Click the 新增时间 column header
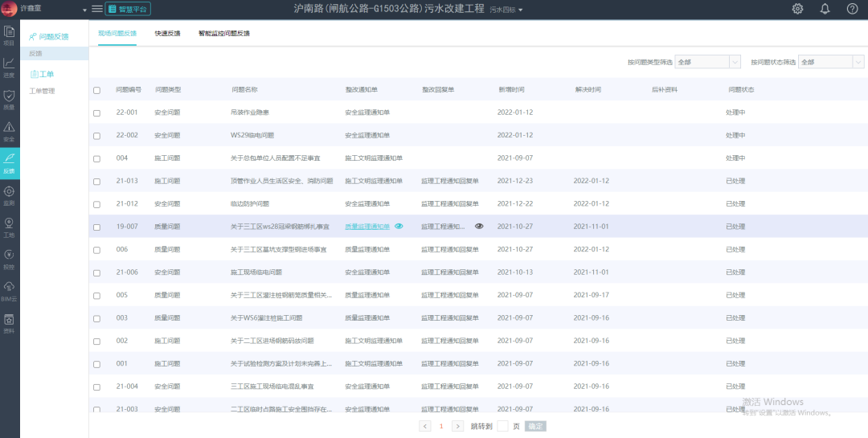 point(511,89)
